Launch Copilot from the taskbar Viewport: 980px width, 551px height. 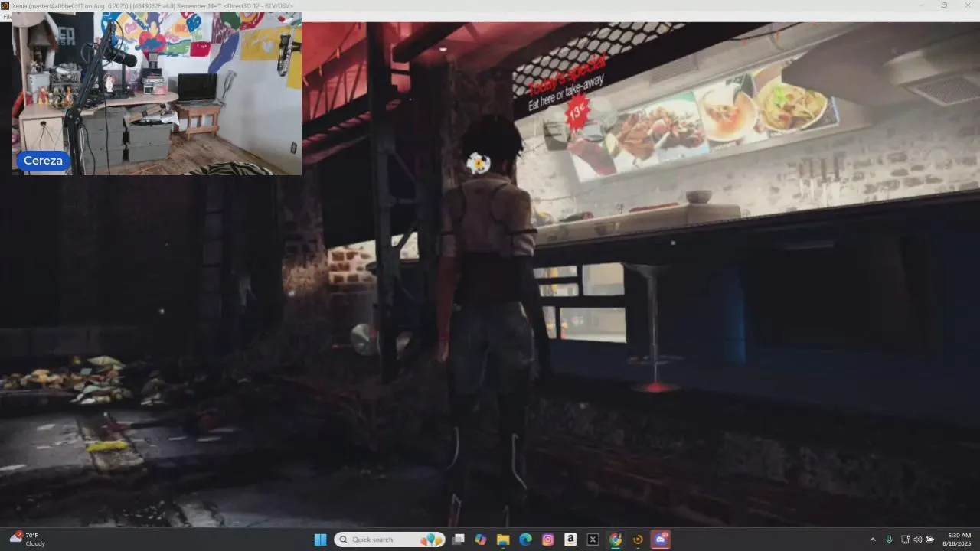[x=480, y=540]
